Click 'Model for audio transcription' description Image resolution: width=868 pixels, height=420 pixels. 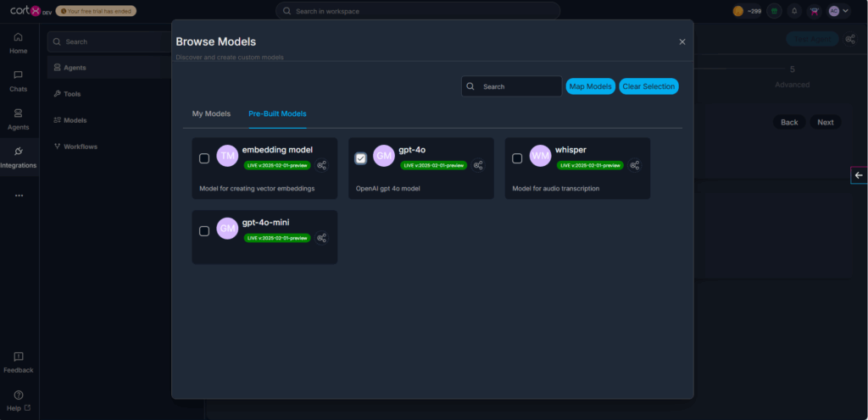coord(556,189)
